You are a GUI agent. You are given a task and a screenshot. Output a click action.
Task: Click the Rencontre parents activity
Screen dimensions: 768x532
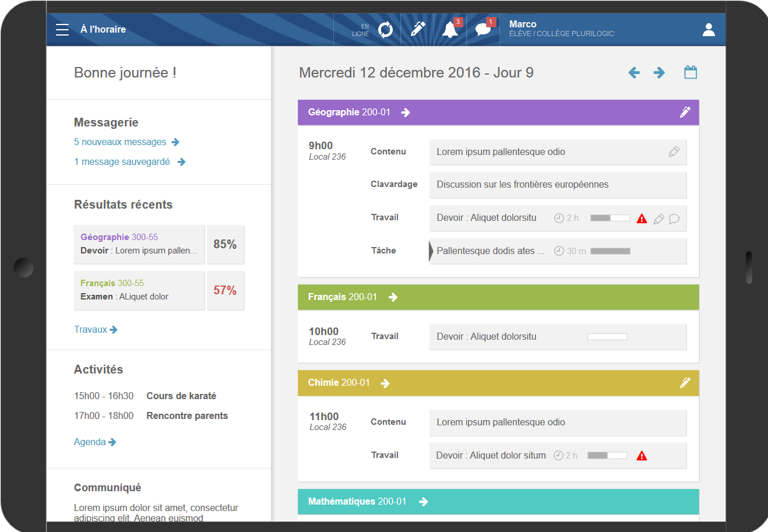(187, 416)
